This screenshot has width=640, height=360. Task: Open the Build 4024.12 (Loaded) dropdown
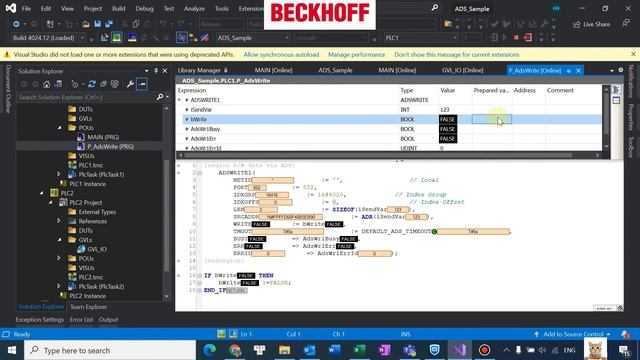pyautogui.click(x=82, y=38)
